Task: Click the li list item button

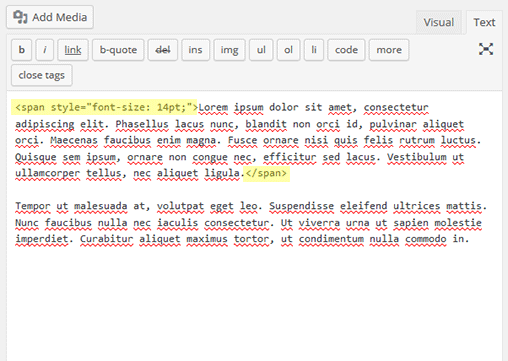Action: click(x=314, y=50)
